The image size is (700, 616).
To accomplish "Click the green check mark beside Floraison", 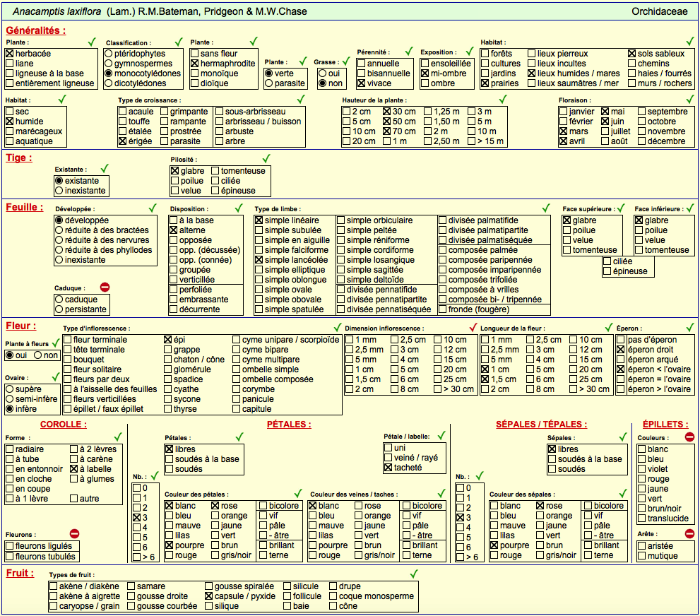I will click(690, 99).
